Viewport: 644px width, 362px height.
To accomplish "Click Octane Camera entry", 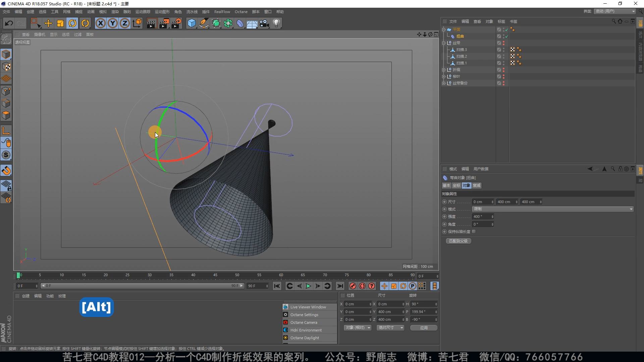I will tap(304, 322).
